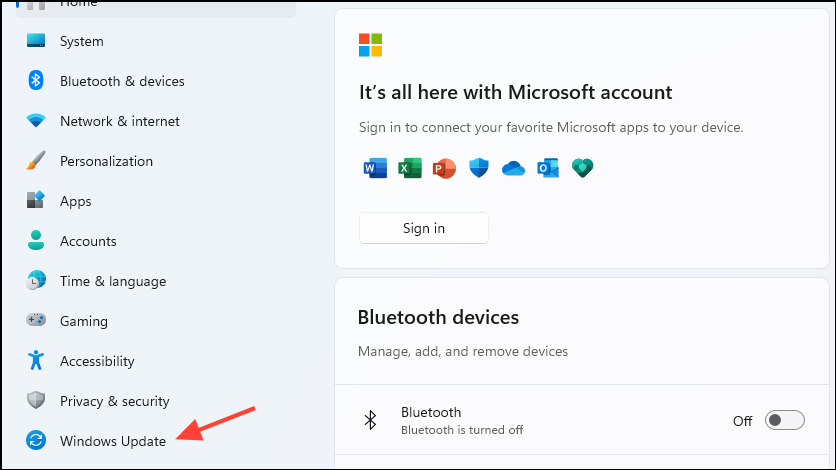
Task: Click the PowerPoint app icon
Action: coord(444,168)
